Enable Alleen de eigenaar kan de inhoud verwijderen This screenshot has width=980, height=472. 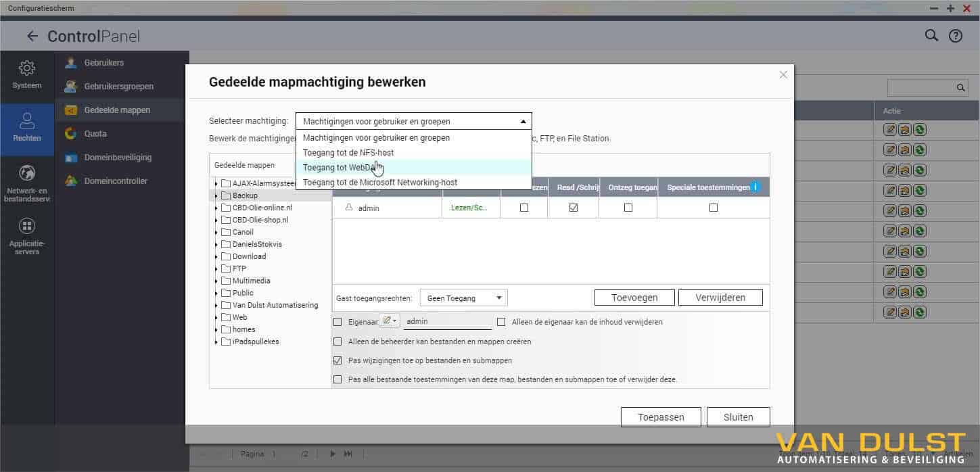pos(501,322)
